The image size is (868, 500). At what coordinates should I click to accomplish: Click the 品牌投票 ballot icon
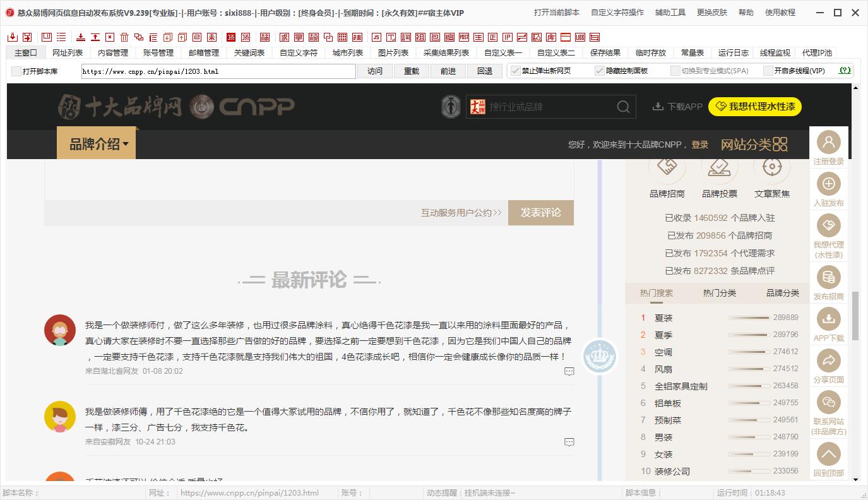(x=720, y=167)
